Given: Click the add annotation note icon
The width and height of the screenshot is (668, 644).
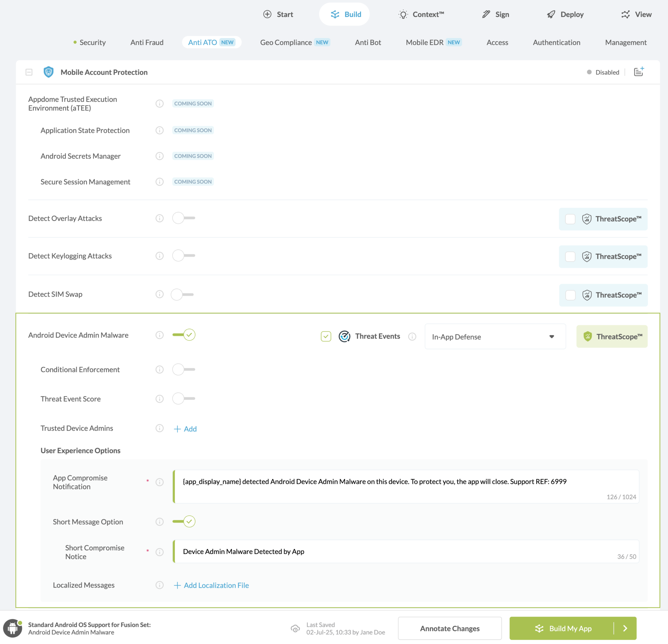Looking at the screenshot, I should click(639, 72).
